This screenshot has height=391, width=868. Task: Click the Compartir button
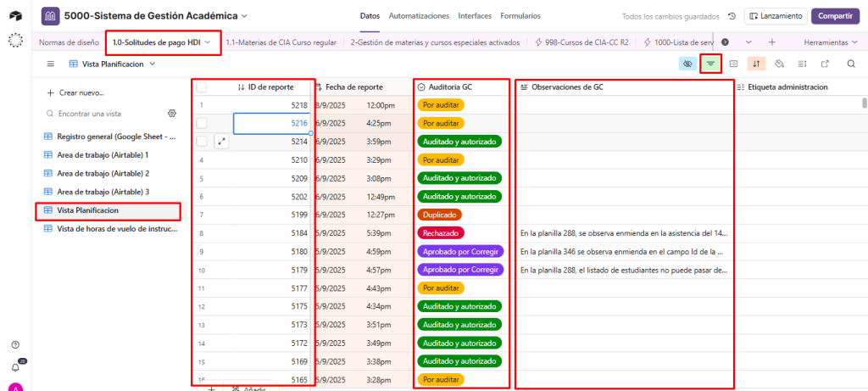(x=835, y=16)
